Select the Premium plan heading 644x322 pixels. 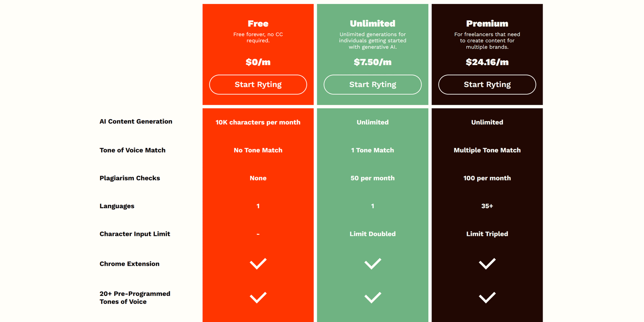coord(487,23)
